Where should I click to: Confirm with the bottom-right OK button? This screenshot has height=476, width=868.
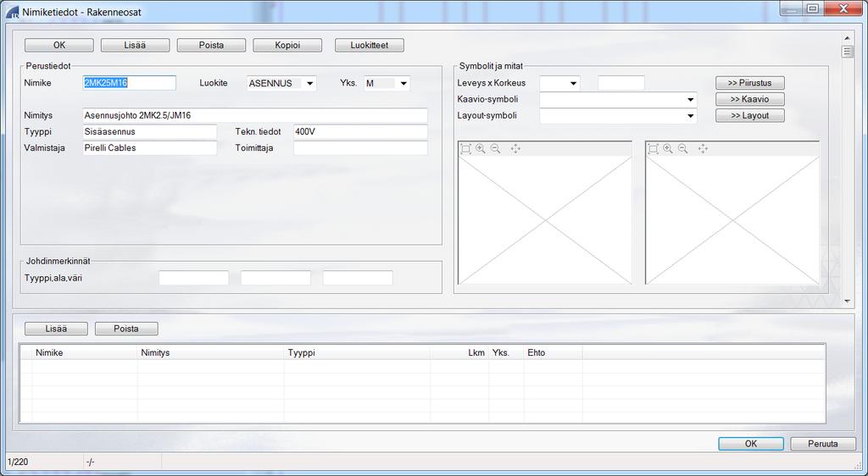751,444
